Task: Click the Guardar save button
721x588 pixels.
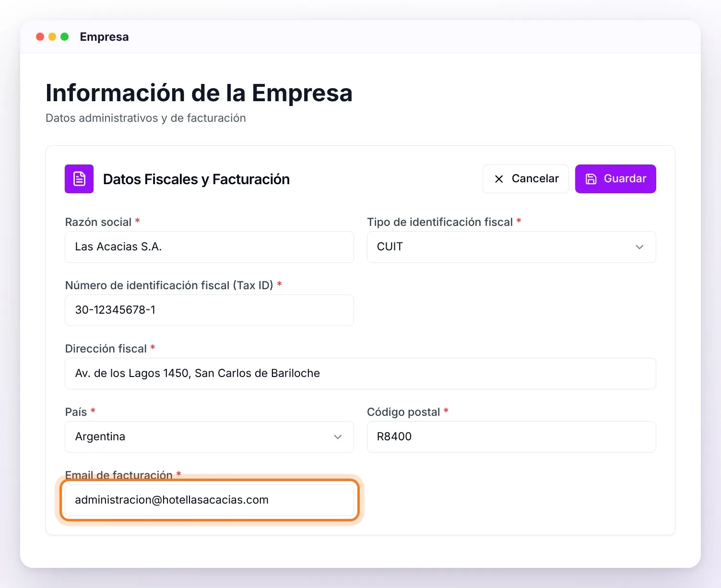Action: point(615,179)
